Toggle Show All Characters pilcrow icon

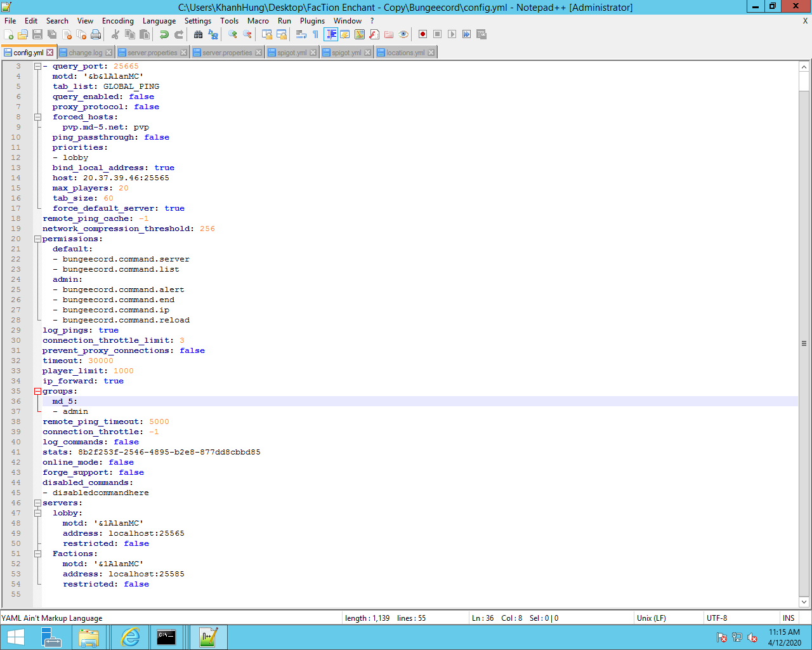coord(315,34)
